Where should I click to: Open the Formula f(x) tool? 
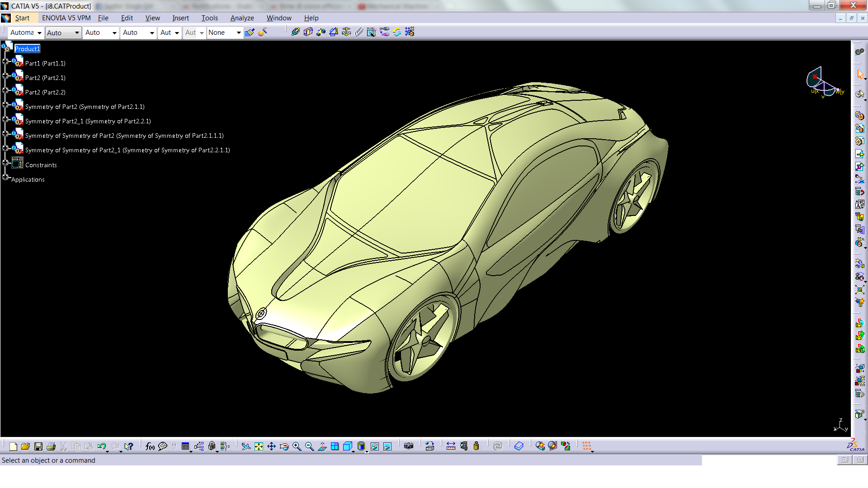click(150, 446)
